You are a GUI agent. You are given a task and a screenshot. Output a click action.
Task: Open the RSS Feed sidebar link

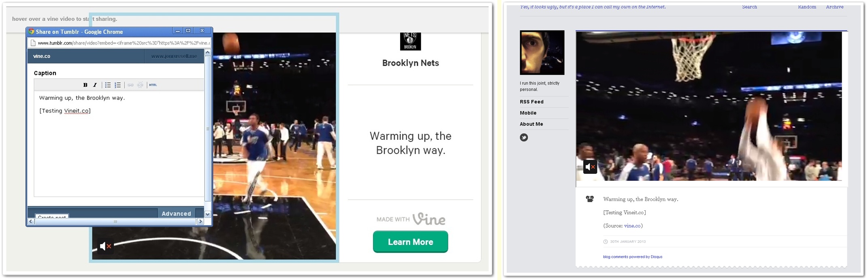point(531,102)
